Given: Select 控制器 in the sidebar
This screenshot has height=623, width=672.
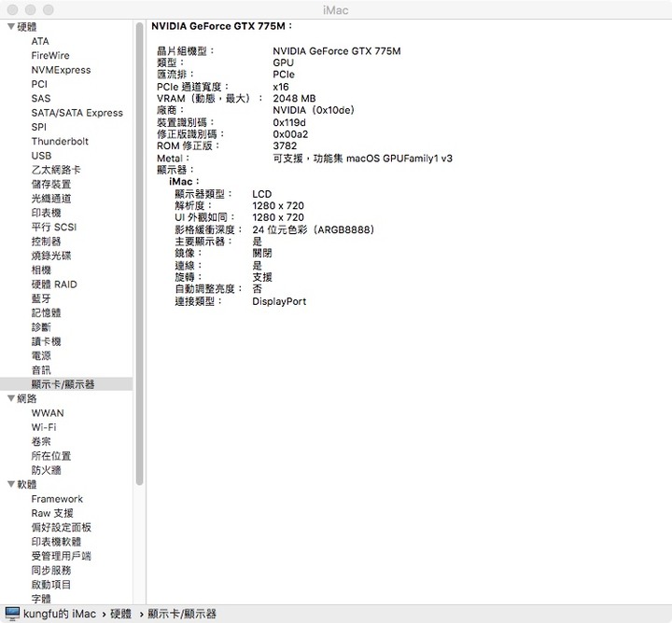Looking at the screenshot, I should (x=46, y=241).
